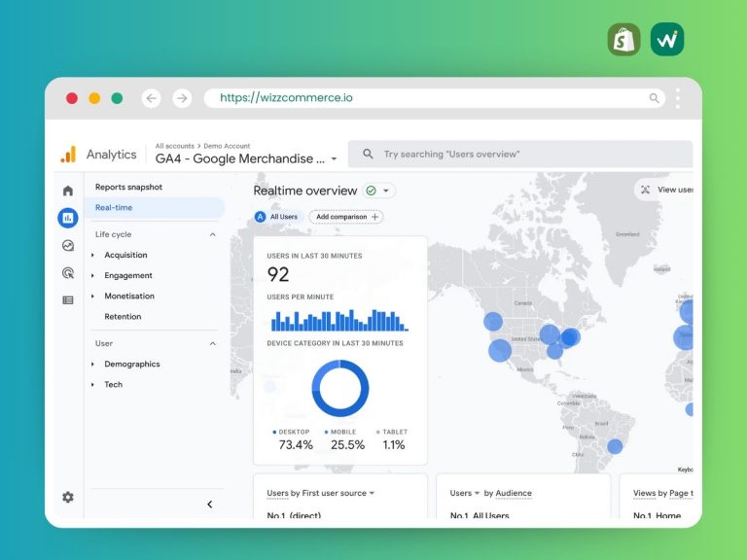Viewport: 747px width, 560px height.
Task: Open the Advertising cursor-target icon
Action: pos(68,273)
